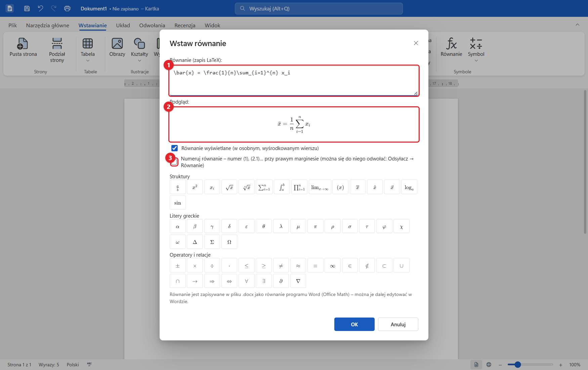Switch to the Narzędzia główne tab
This screenshot has height=370, width=588.
point(48,25)
